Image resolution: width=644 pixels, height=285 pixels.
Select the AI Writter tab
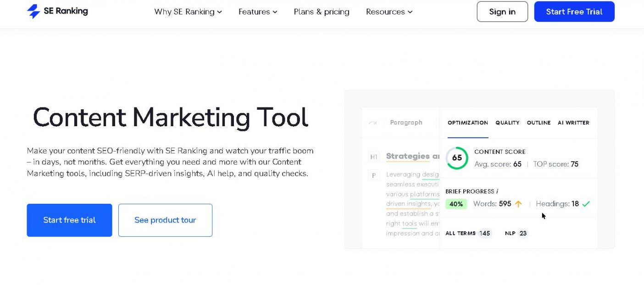(573, 123)
